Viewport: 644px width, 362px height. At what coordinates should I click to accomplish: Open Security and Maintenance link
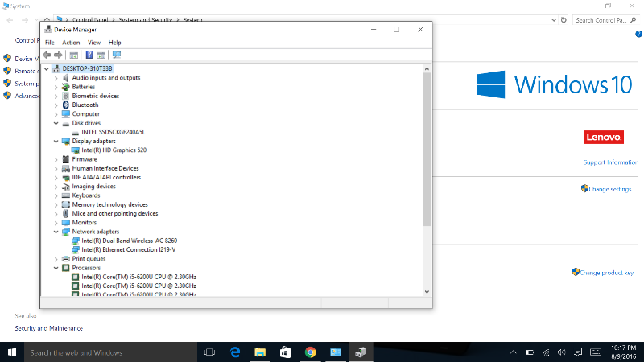coord(49,328)
